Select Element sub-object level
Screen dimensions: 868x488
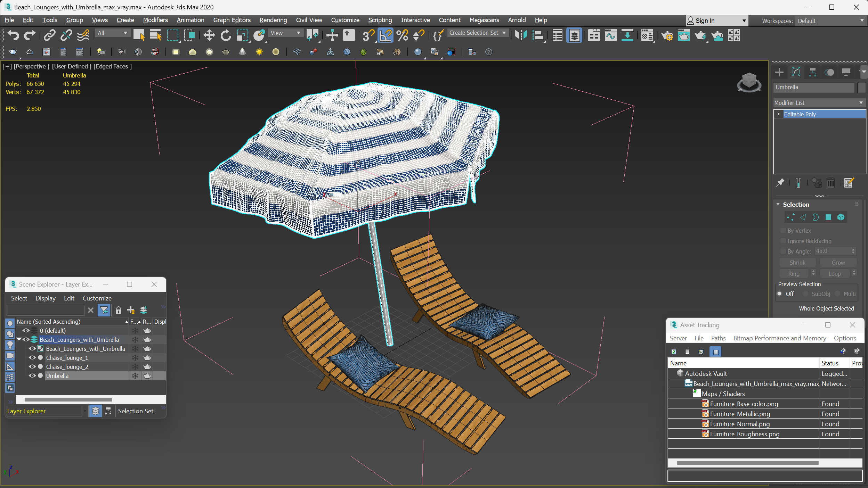click(x=841, y=217)
